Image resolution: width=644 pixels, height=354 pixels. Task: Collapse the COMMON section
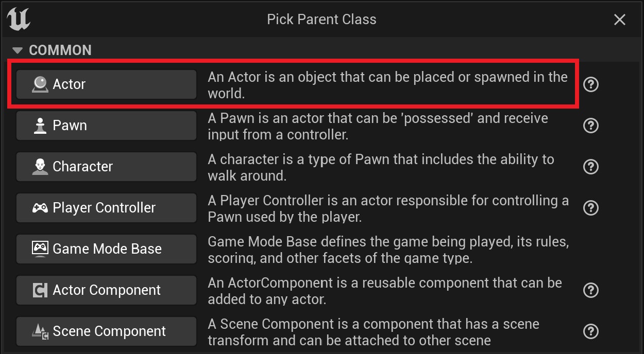coord(18,50)
